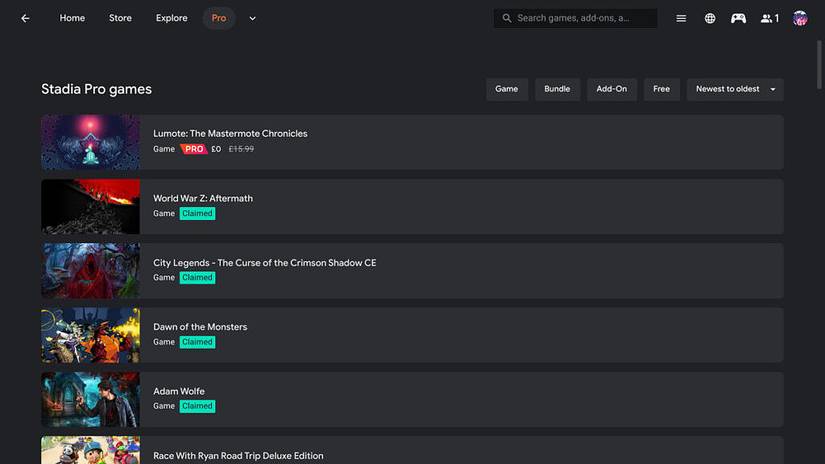Click the search games input field
Image resolution: width=825 pixels, height=464 pixels.
[x=575, y=18]
